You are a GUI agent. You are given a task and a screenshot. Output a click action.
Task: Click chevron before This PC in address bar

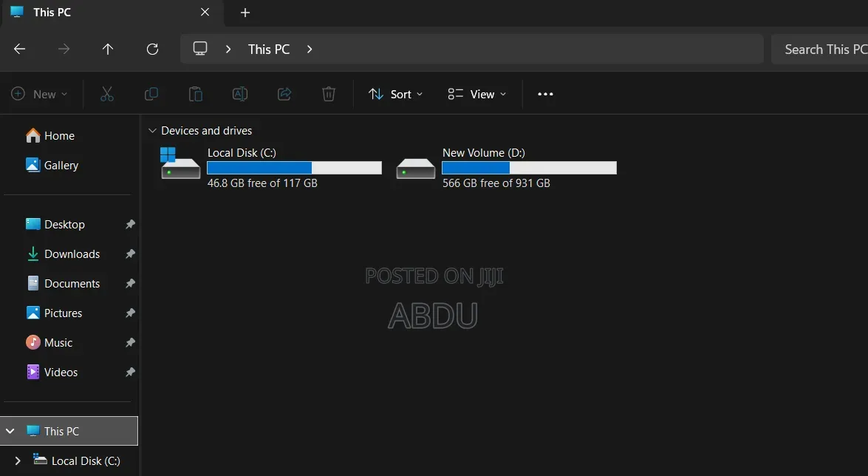click(x=228, y=50)
